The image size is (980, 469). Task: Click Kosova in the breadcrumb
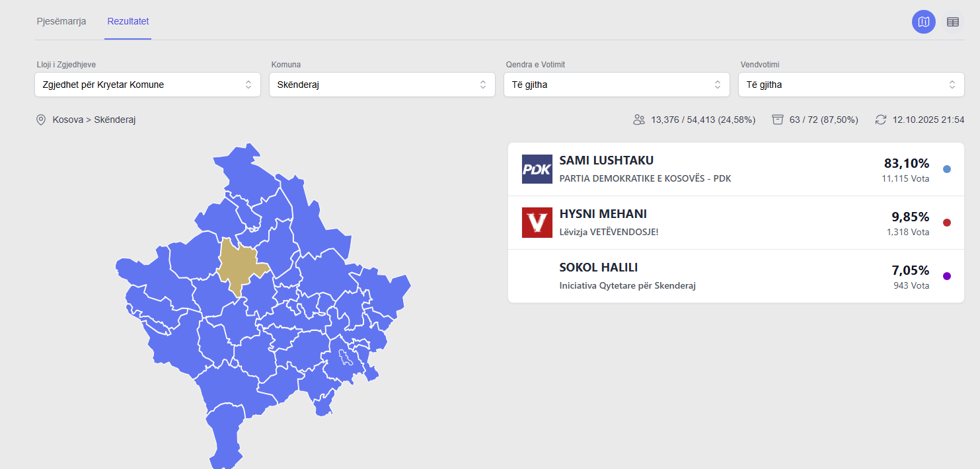coord(67,120)
